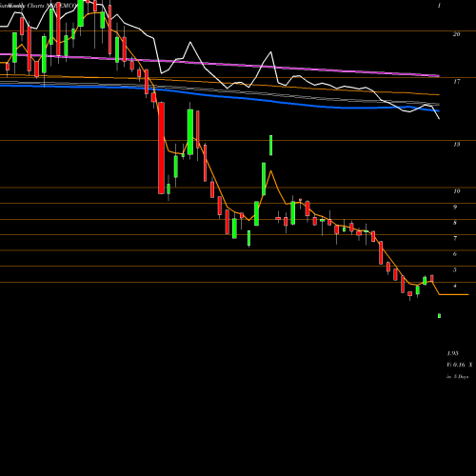Click the price axis label 10

pyautogui.click(x=456, y=191)
